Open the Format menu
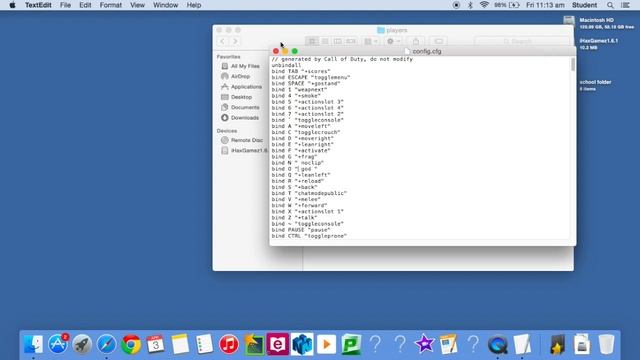 point(111,5)
